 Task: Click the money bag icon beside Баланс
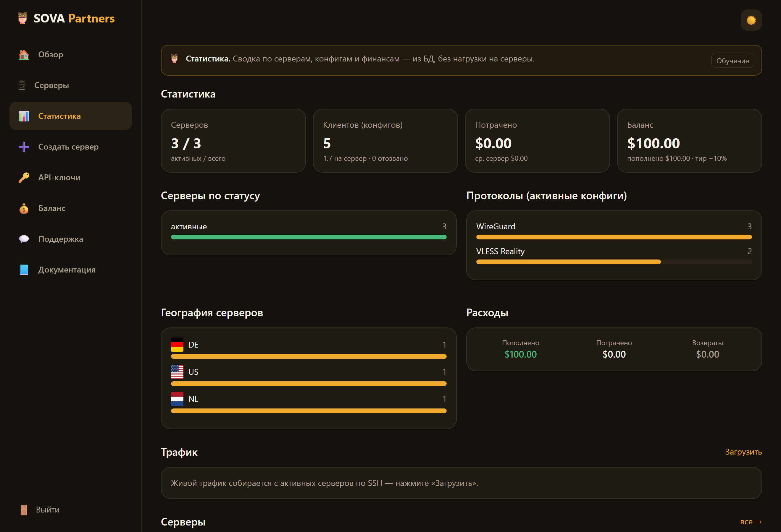tap(24, 208)
